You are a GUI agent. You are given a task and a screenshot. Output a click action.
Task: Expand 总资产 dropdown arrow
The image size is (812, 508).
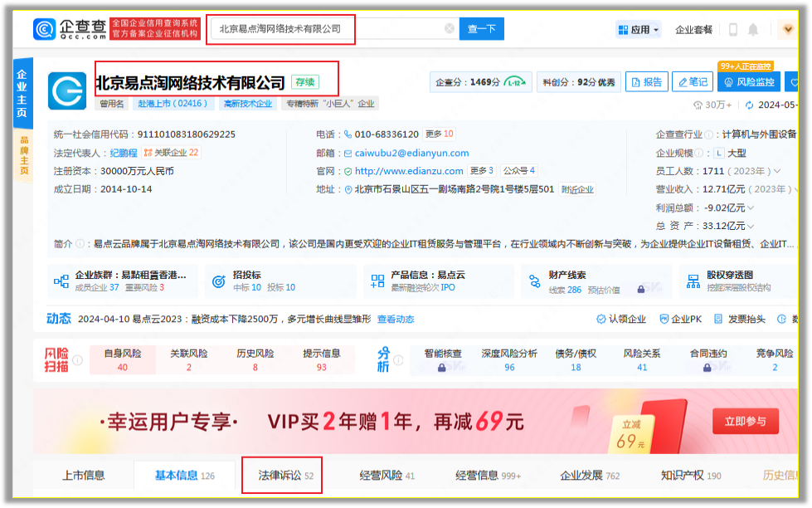tap(751, 226)
